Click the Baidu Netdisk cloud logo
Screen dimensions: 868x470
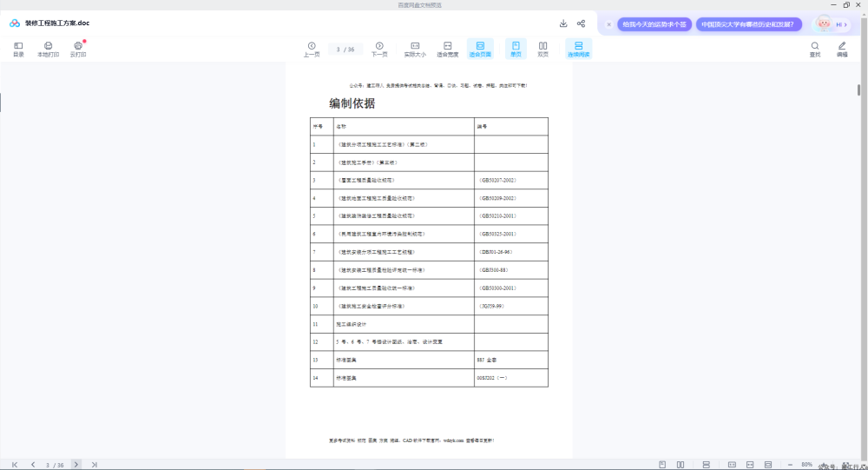(x=15, y=23)
